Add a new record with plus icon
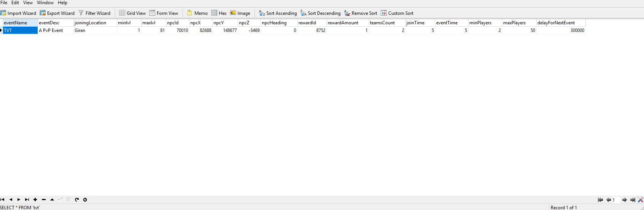 [x=35, y=199]
